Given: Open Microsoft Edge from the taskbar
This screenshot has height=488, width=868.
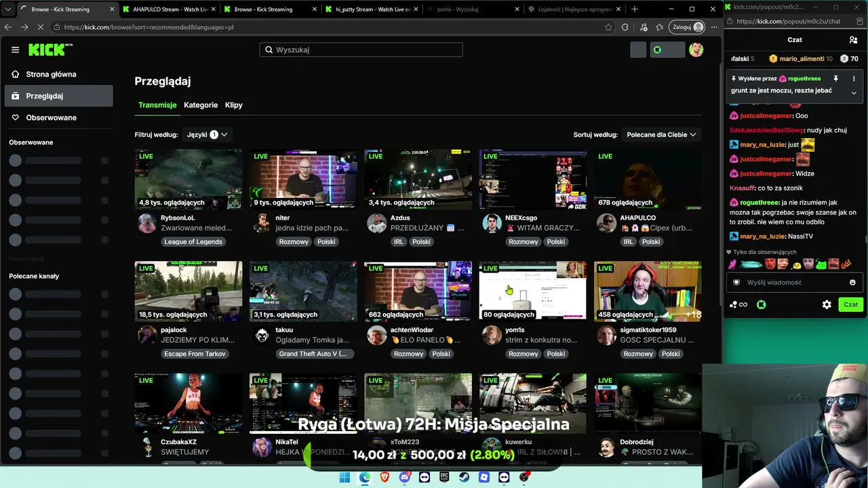Looking at the screenshot, I should (x=365, y=477).
